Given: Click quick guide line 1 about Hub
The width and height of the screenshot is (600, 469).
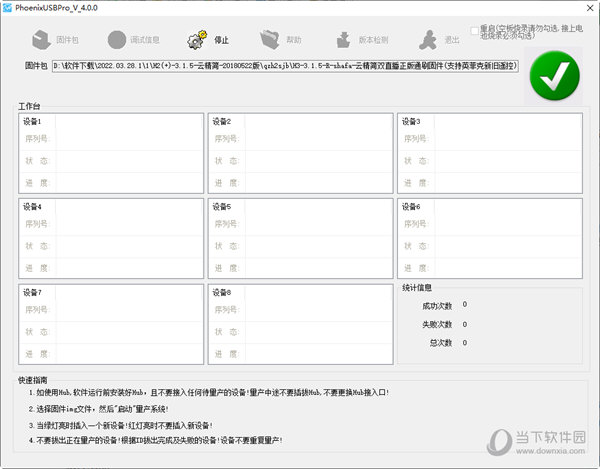Looking at the screenshot, I should click(x=209, y=392).
